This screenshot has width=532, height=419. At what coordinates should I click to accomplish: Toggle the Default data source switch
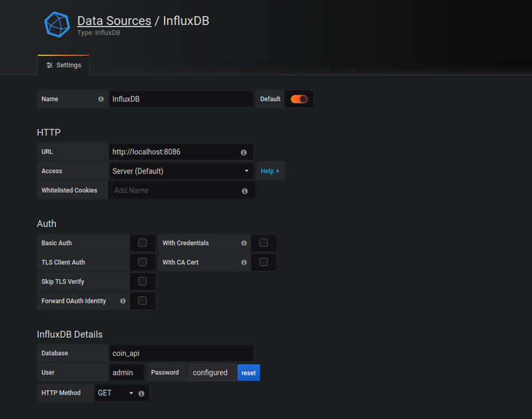pyautogui.click(x=299, y=99)
